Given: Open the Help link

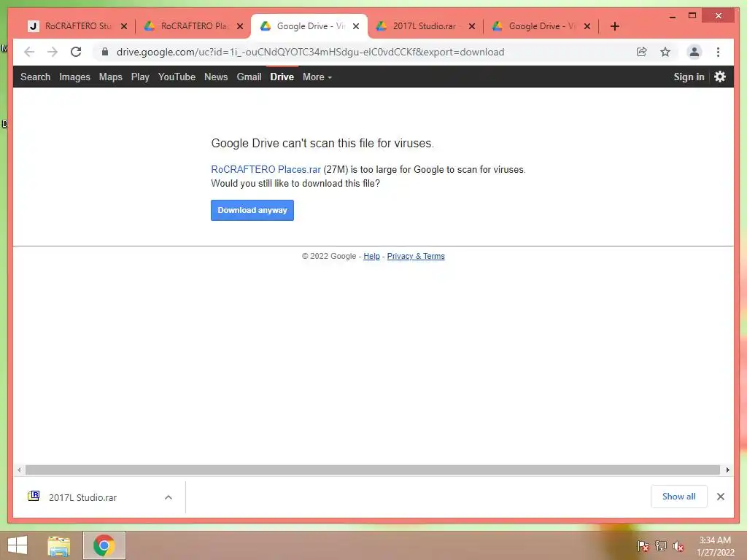Looking at the screenshot, I should point(371,256).
